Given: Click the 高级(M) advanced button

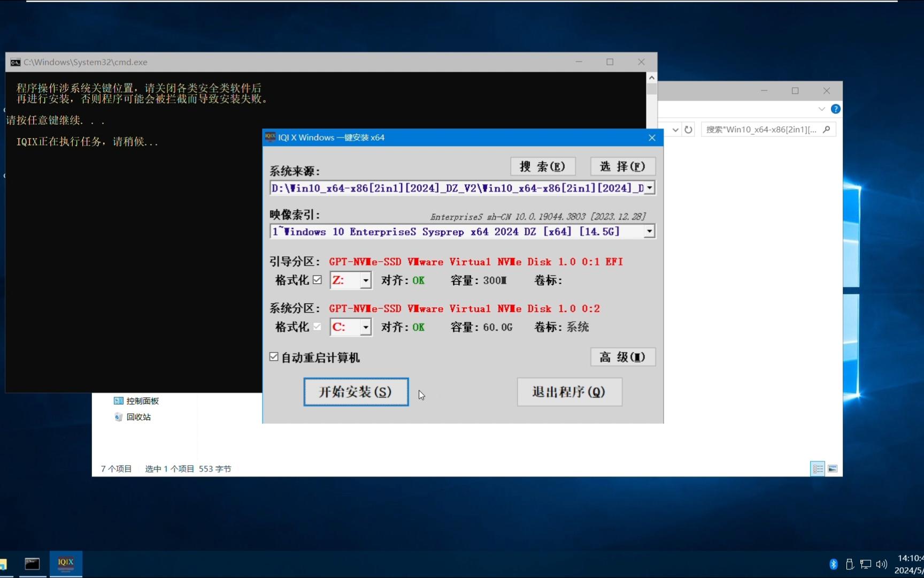Looking at the screenshot, I should point(623,357).
